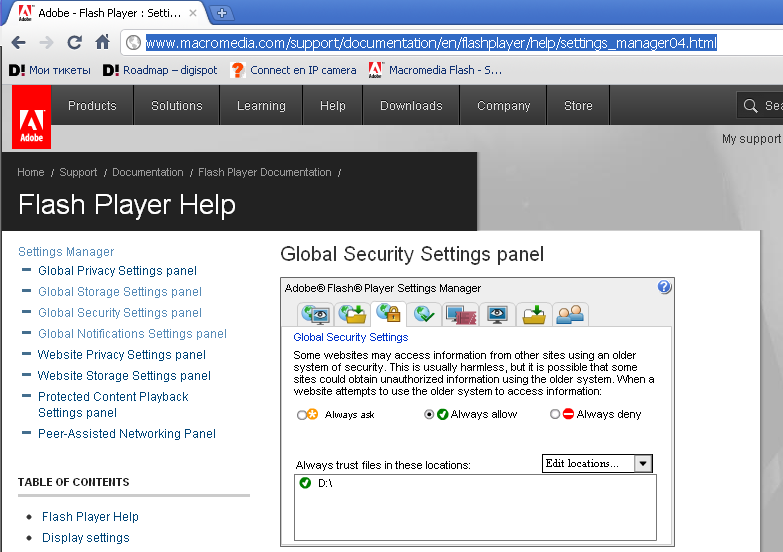
Task: Open the Peer-Assisted Networking people icon tab
Action: [x=570, y=315]
